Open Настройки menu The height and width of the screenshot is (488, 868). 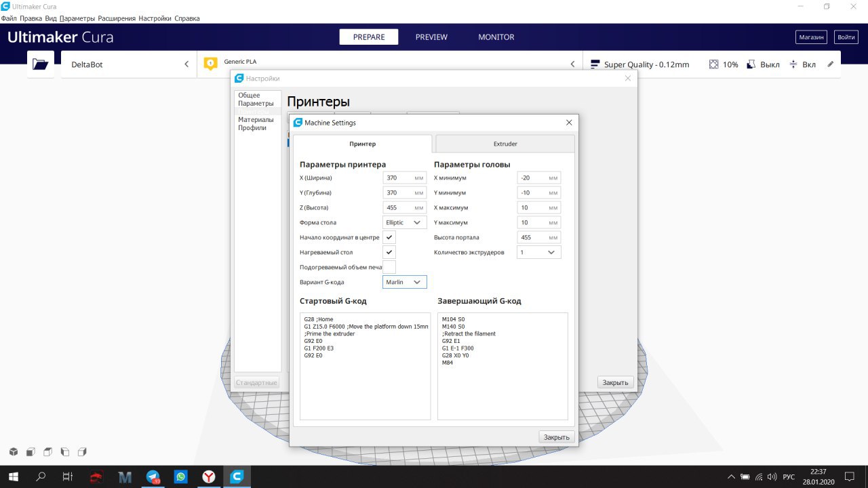coord(155,18)
